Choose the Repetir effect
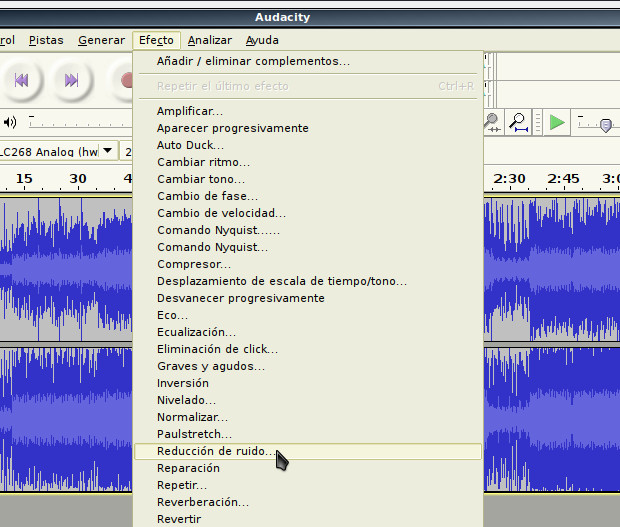Screen dimensions: 620x527 click(x=308, y=485)
